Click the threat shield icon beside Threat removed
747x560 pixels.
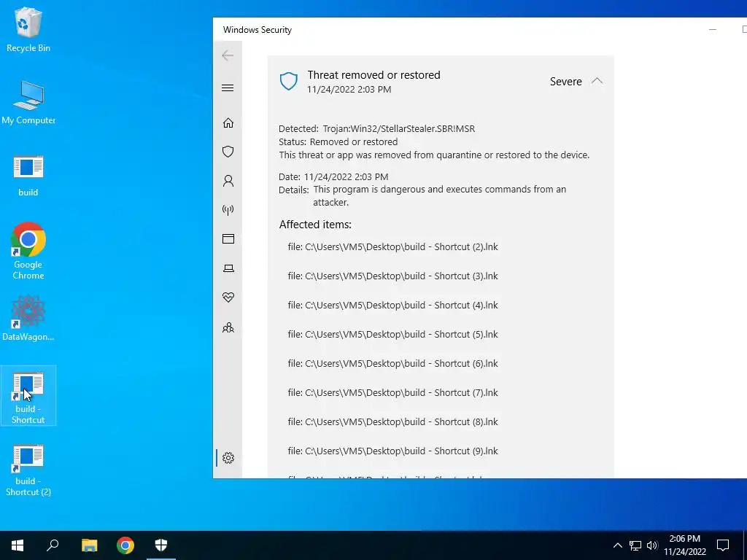coord(289,82)
